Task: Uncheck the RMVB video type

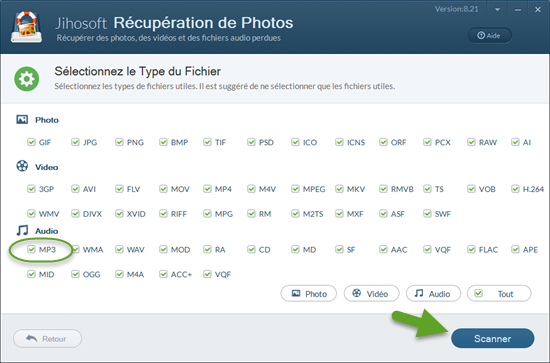Action: [x=383, y=189]
